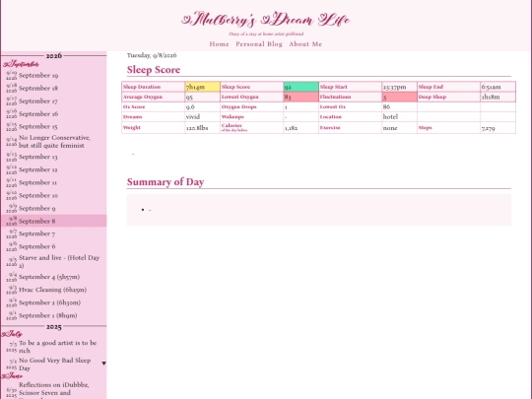Click the June month heading in sidebar
The image size is (532, 399).
(x=12, y=376)
